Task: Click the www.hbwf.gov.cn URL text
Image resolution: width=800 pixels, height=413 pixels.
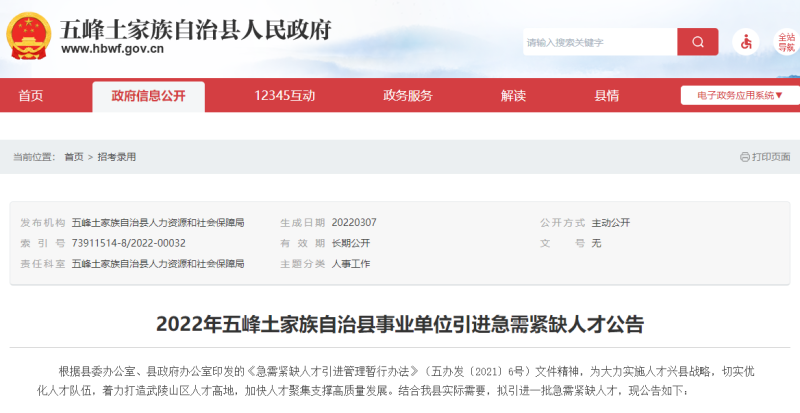Action: (112, 49)
